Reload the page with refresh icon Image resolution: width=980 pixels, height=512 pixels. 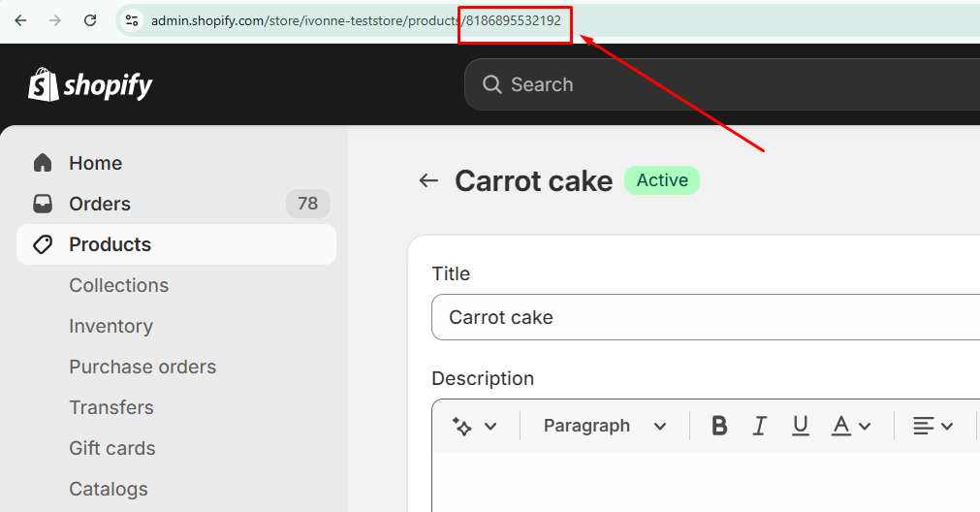tap(90, 20)
